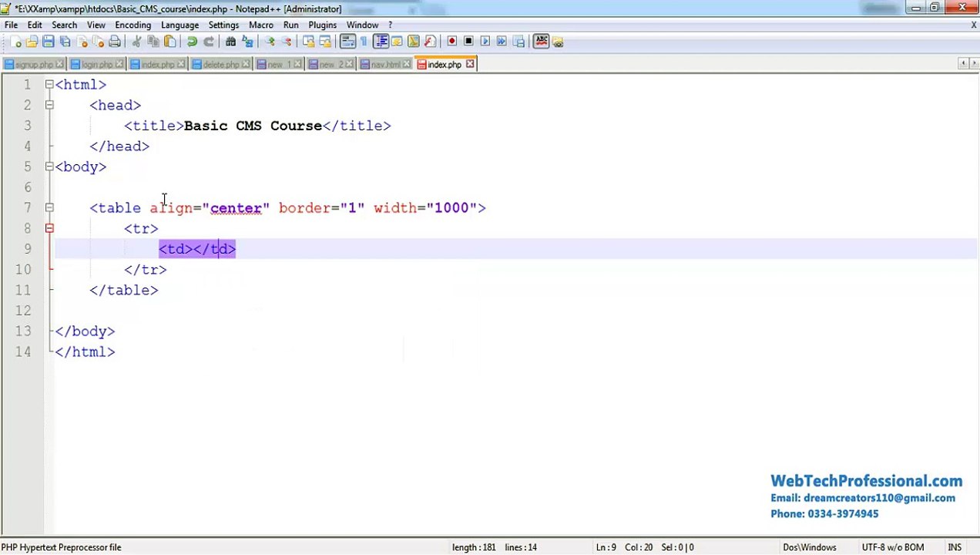Viewport: 980px width, 555px height.
Task: Open the Macro menu
Action: point(260,25)
